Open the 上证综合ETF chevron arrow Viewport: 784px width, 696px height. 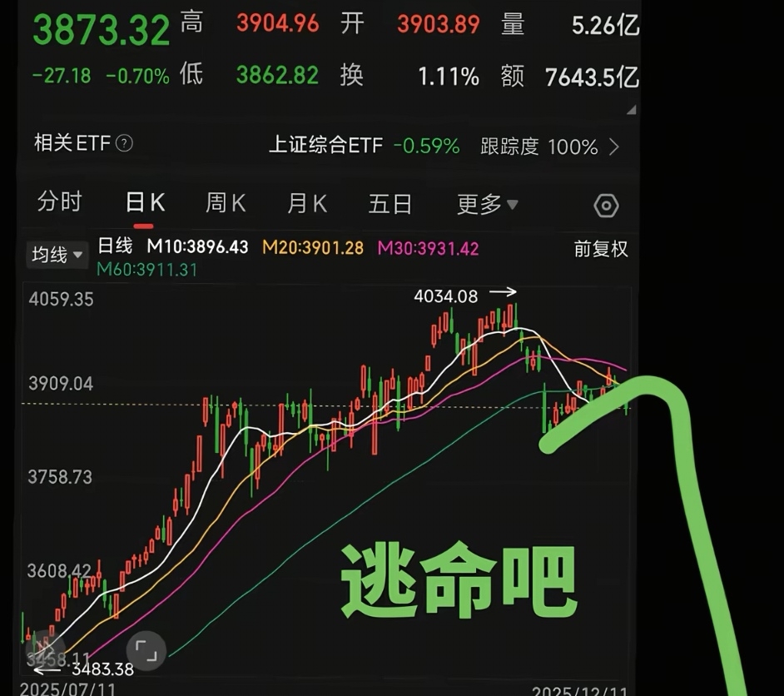(614, 147)
